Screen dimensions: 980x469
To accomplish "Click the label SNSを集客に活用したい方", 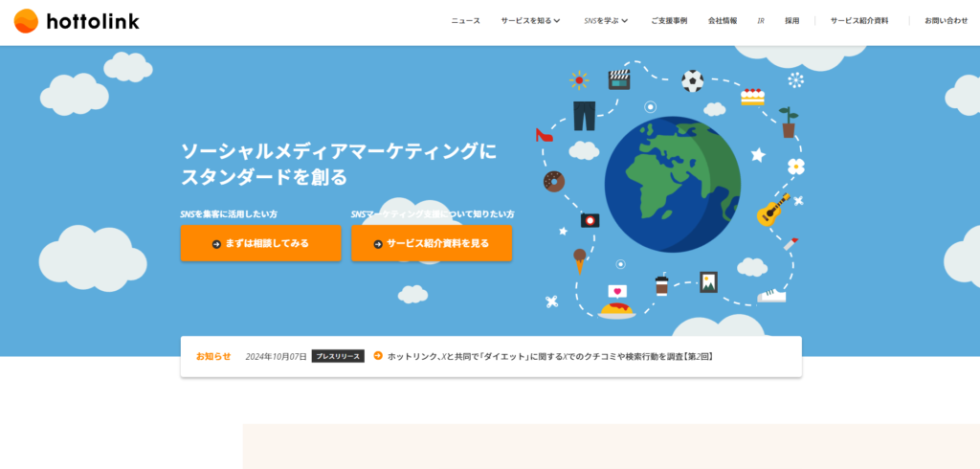I will 229,213.
